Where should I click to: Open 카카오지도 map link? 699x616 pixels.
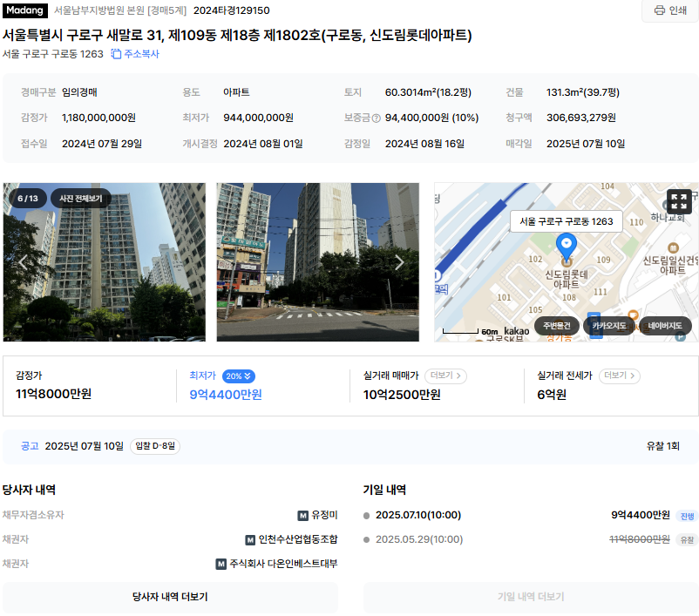point(609,326)
